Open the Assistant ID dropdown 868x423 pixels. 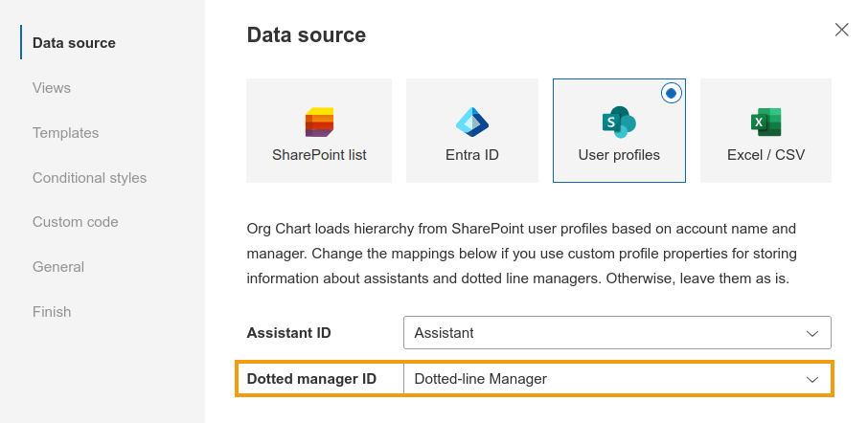coord(617,333)
